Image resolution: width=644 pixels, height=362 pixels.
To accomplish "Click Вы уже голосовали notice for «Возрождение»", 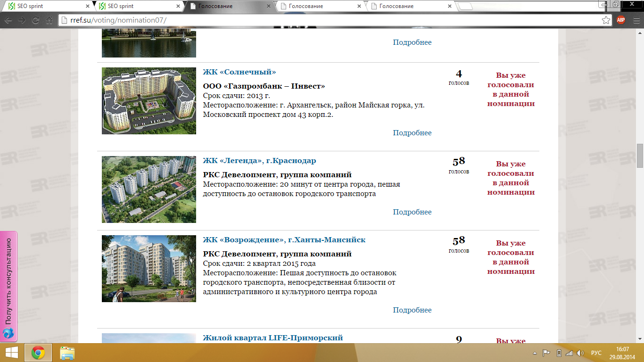I will pyautogui.click(x=511, y=257).
